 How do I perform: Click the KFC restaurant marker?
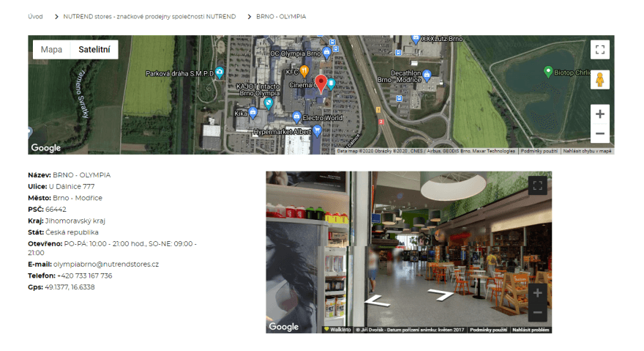304,71
